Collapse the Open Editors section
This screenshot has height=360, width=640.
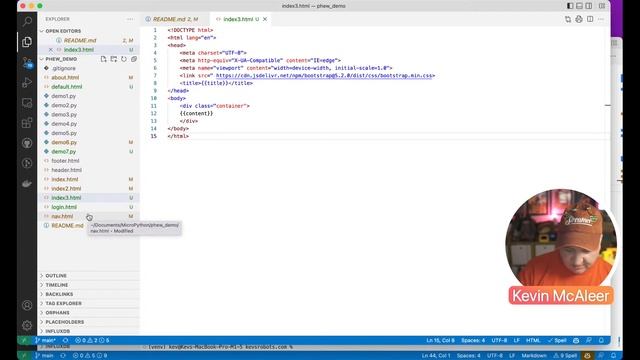(x=89, y=31)
